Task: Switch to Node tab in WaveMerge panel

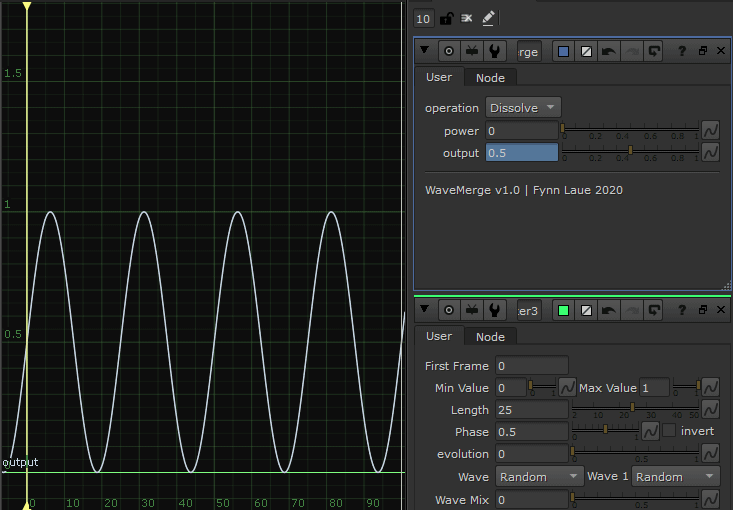Action: point(490,78)
